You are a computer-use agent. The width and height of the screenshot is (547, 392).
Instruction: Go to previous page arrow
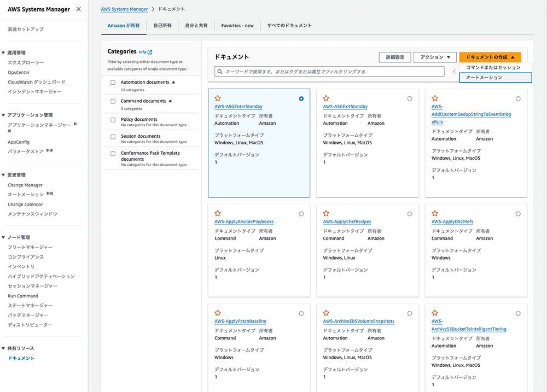click(x=454, y=72)
